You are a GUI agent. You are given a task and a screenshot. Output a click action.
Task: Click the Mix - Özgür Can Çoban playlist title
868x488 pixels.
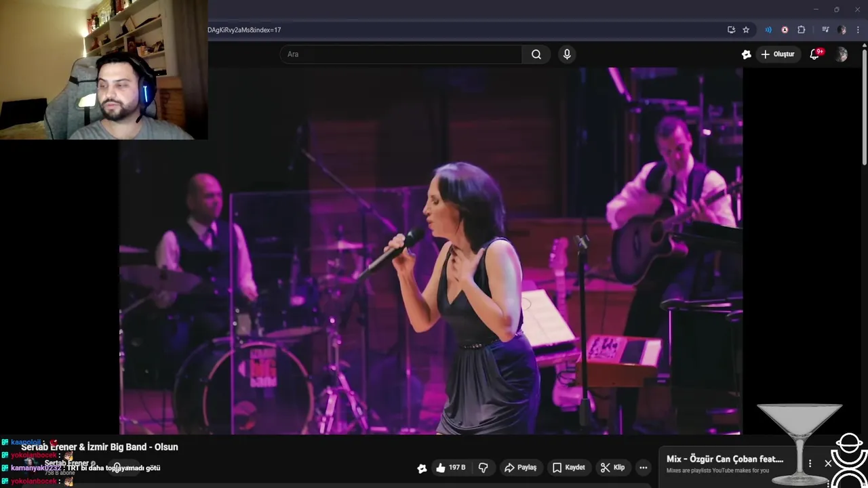(725, 459)
